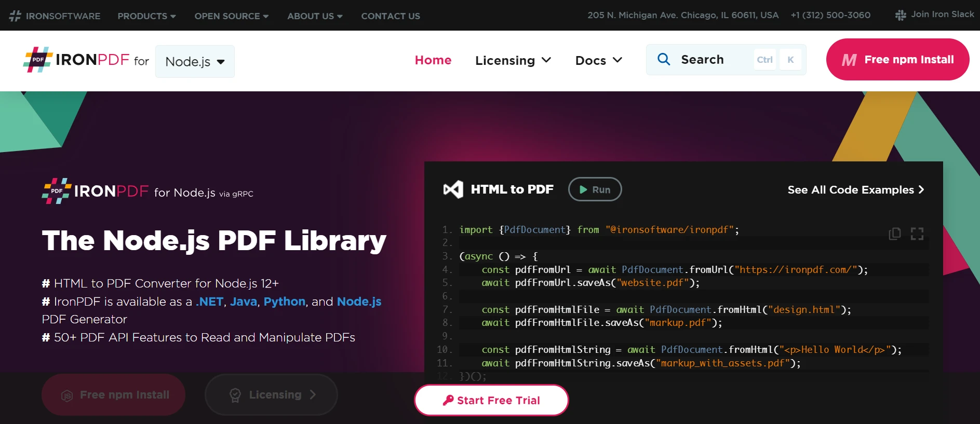
Task: Follow the Java link
Action: click(244, 302)
